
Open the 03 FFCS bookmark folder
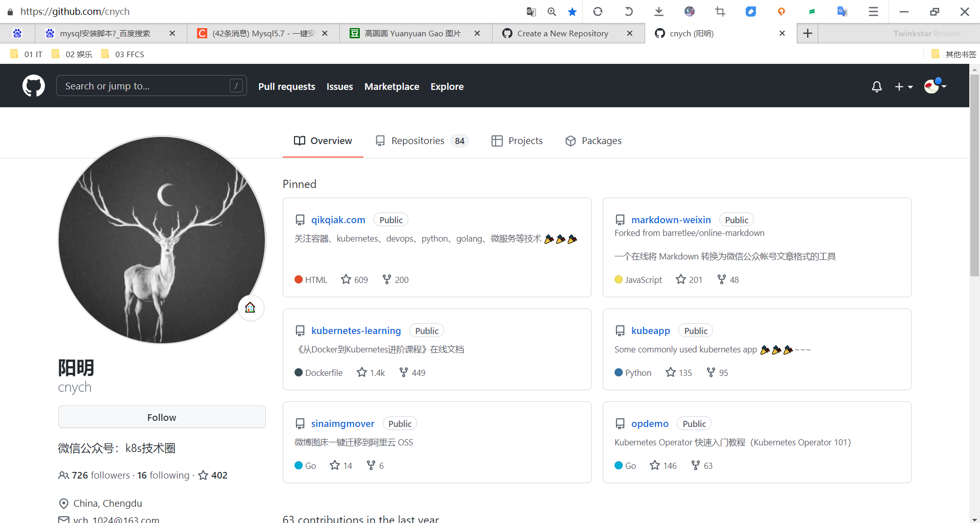(x=122, y=54)
